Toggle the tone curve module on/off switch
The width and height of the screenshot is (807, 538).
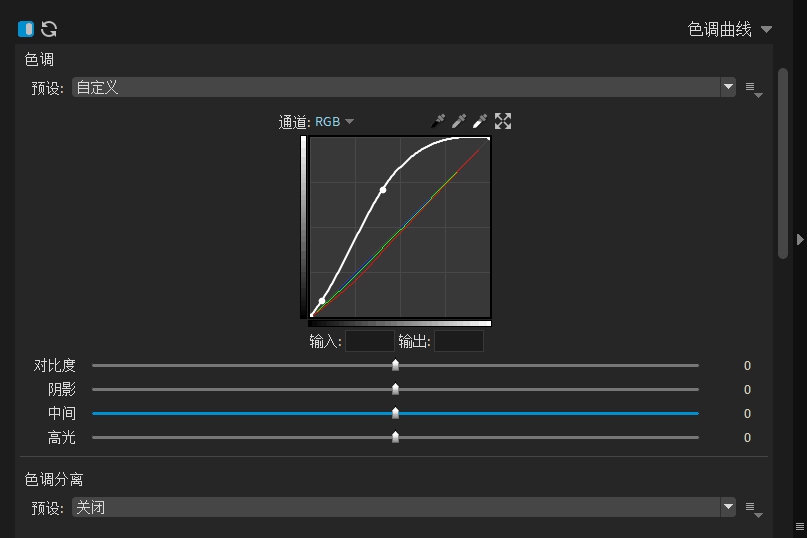26,29
